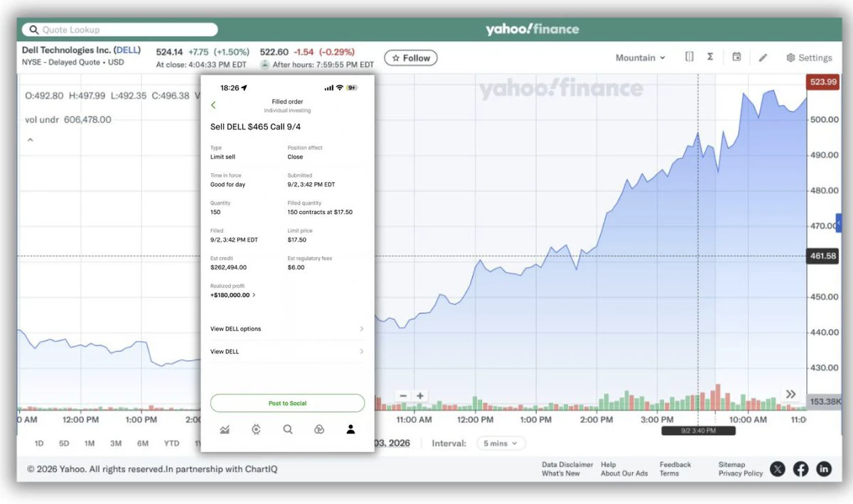Open the View DELL row
Viewport: 853px width, 504px height.
[287, 352]
